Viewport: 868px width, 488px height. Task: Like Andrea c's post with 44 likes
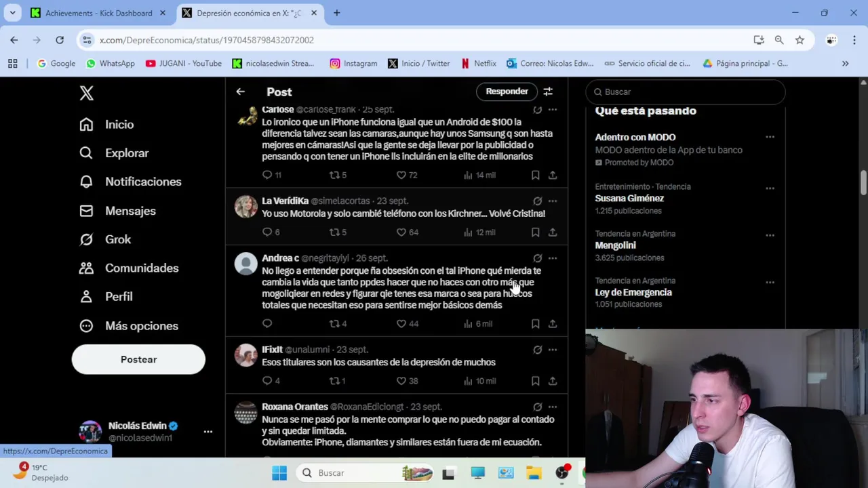[x=407, y=324]
